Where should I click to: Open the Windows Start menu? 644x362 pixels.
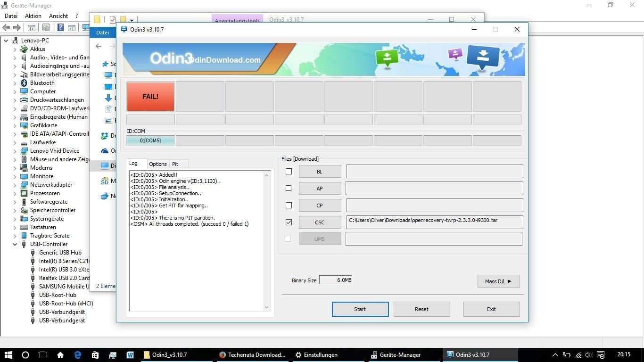[x=8, y=355]
